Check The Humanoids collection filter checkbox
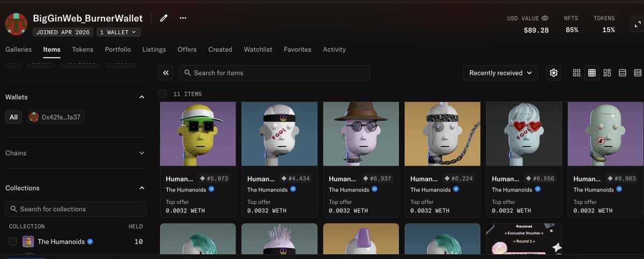Image resolution: width=644 pixels, height=259 pixels. click(x=13, y=242)
